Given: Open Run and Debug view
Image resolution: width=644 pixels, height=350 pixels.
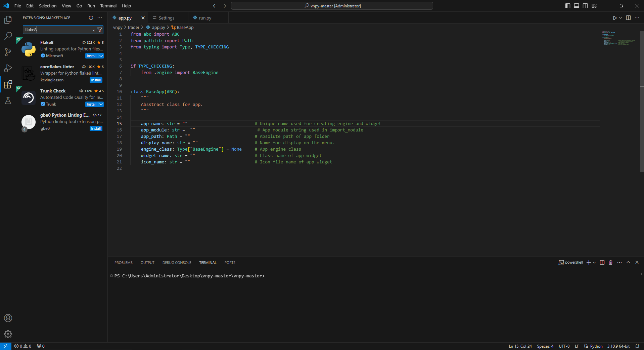Looking at the screenshot, I should 8,68.
